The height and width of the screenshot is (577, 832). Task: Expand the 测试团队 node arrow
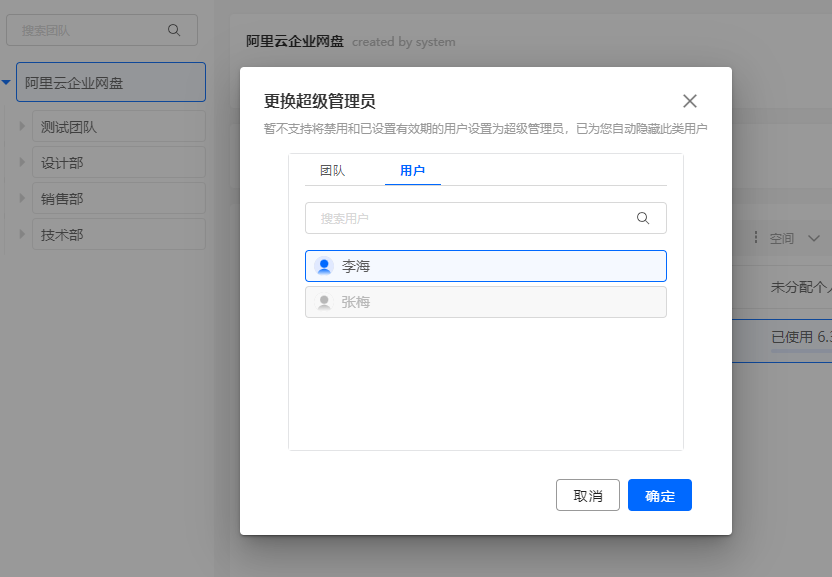tap(22, 126)
